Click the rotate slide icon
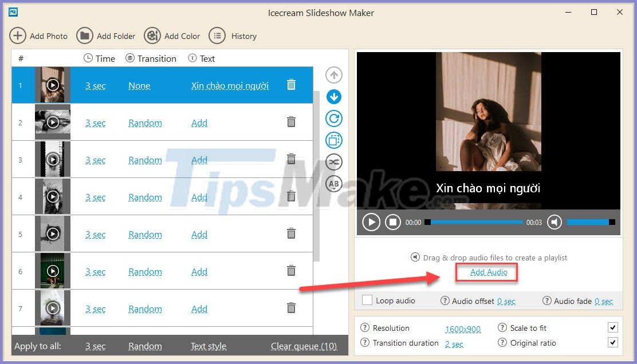The width and height of the screenshot is (637, 364). coord(334,118)
